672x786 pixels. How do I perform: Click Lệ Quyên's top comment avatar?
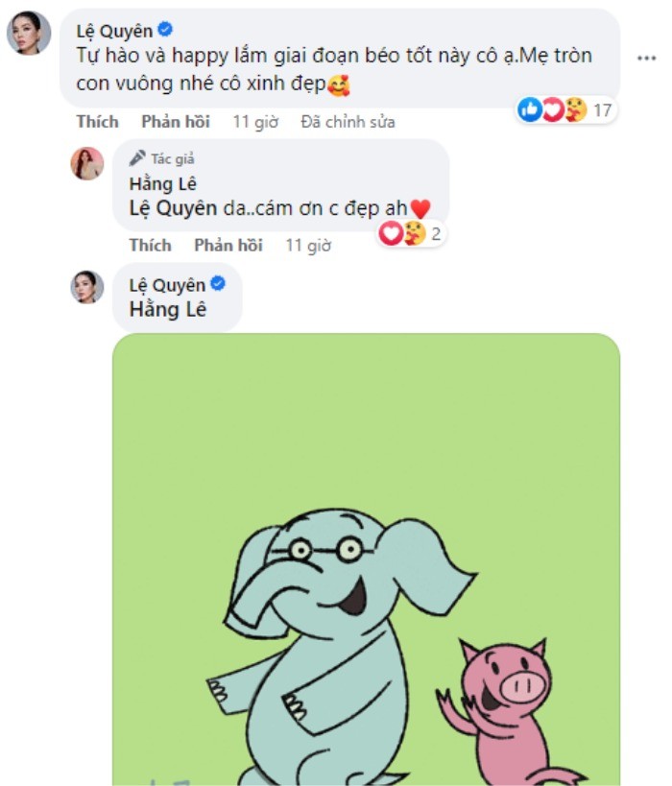pyautogui.click(x=29, y=34)
